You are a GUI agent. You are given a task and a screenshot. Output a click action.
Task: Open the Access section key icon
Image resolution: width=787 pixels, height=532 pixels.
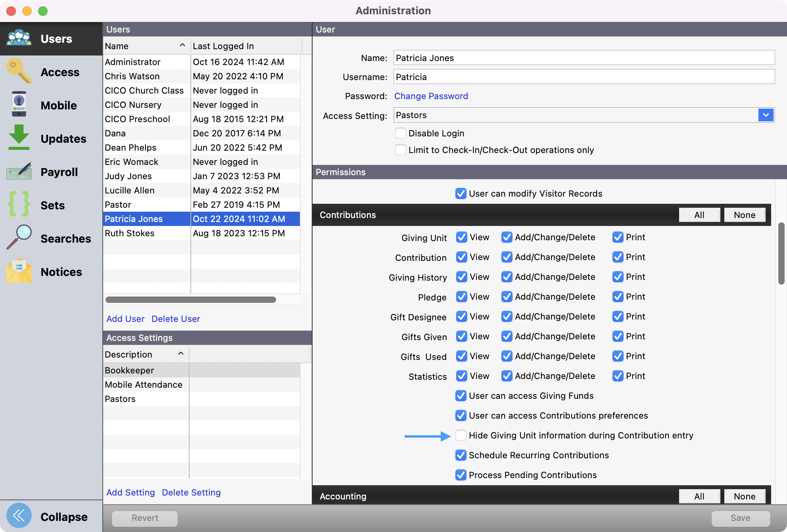point(19,71)
